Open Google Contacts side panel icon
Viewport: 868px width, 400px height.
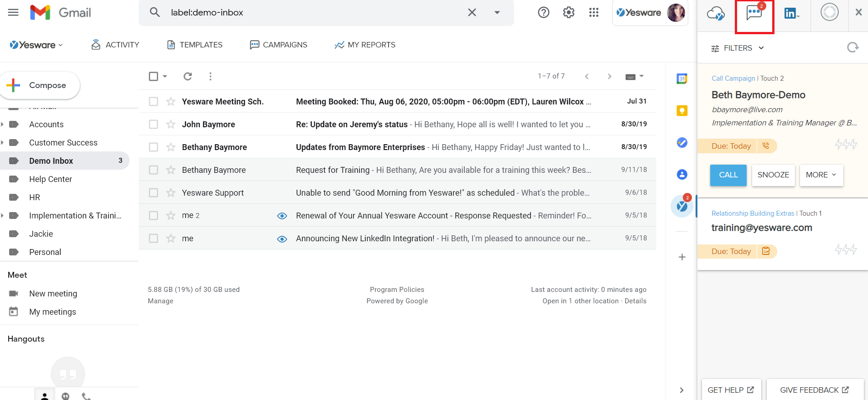click(682, 174)
